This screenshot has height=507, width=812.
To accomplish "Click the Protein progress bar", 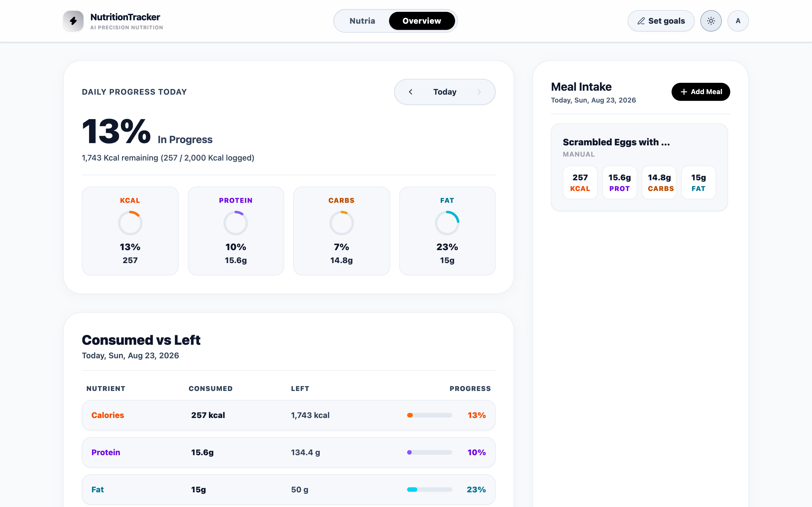I will click(x=429, y=452).
